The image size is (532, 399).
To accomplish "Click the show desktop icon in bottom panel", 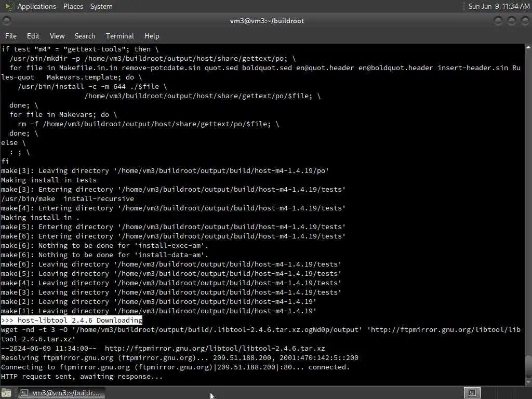I will [x=6, y=393].
